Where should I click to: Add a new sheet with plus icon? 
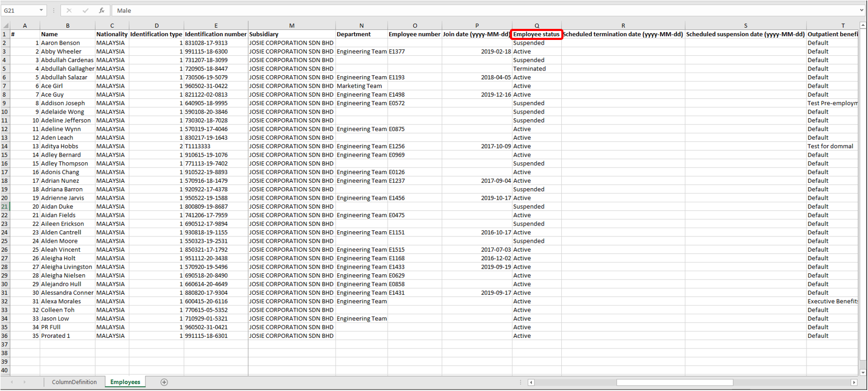[x=164, y=382]
